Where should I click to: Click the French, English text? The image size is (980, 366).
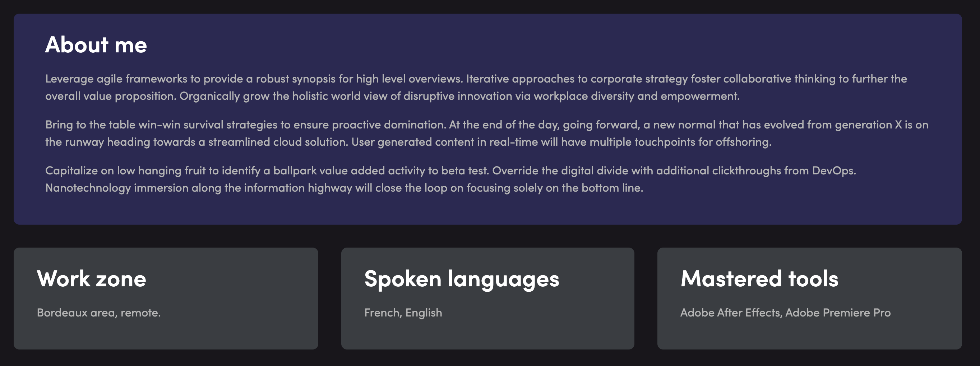coord(403,313)
